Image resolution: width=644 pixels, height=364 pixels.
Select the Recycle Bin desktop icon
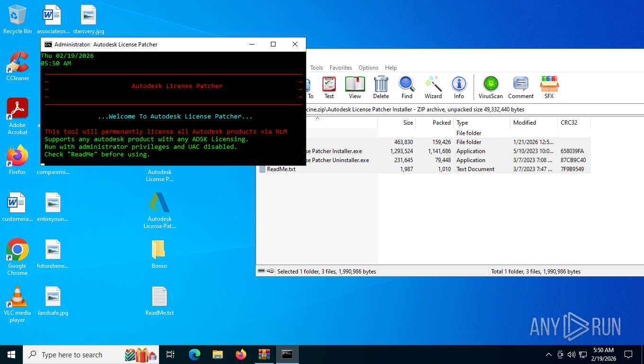[18, 19]
